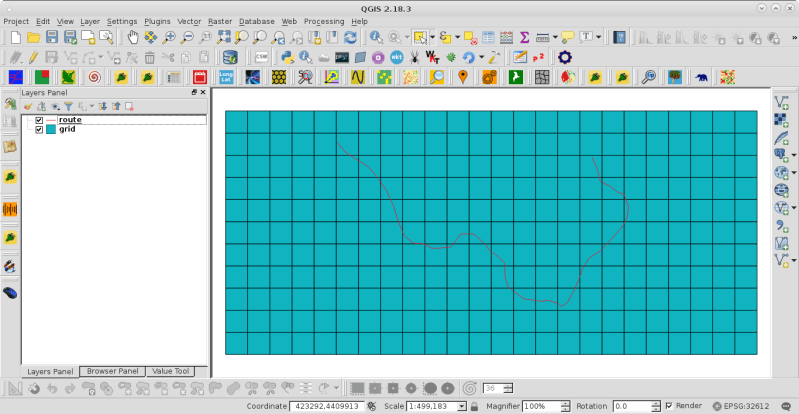Open dropdown arrow beside Select Features tool
799x414 pixels.
coord(432,37)
